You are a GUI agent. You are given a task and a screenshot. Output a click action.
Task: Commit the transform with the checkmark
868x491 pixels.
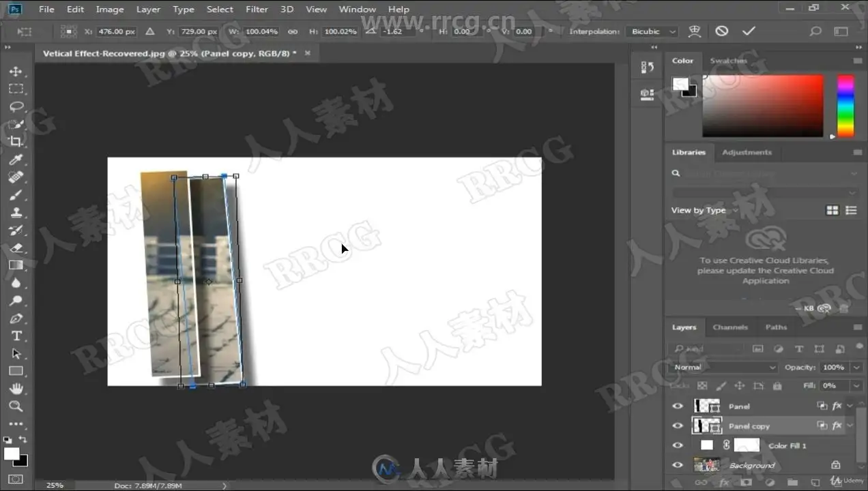click(x=749, y=31)
